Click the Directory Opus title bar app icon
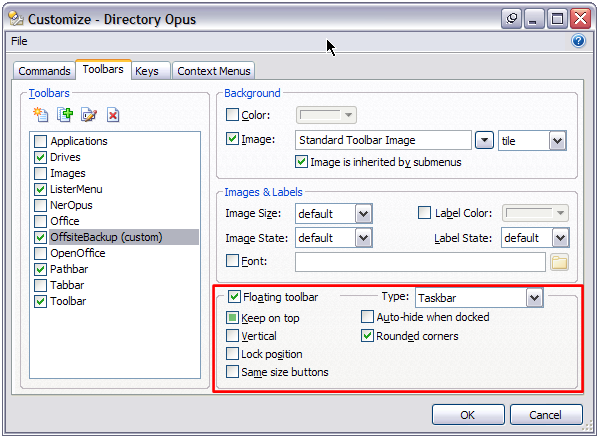 click(16, 19)
